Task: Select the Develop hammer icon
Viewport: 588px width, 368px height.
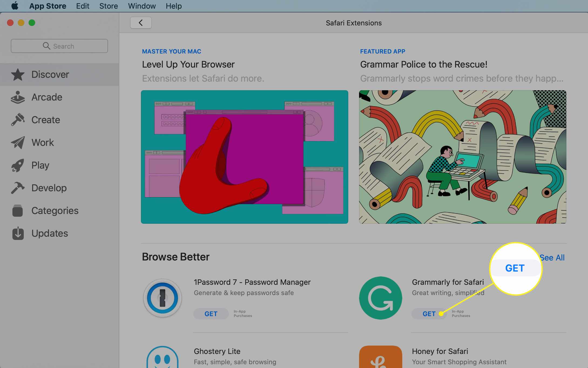Action: (x=18, y=188)
